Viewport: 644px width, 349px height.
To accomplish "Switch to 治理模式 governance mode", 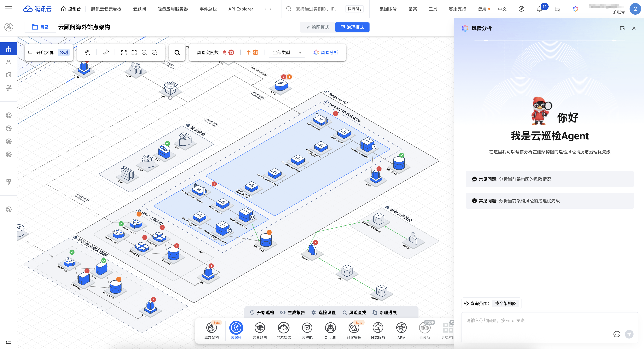I will 352,27.
